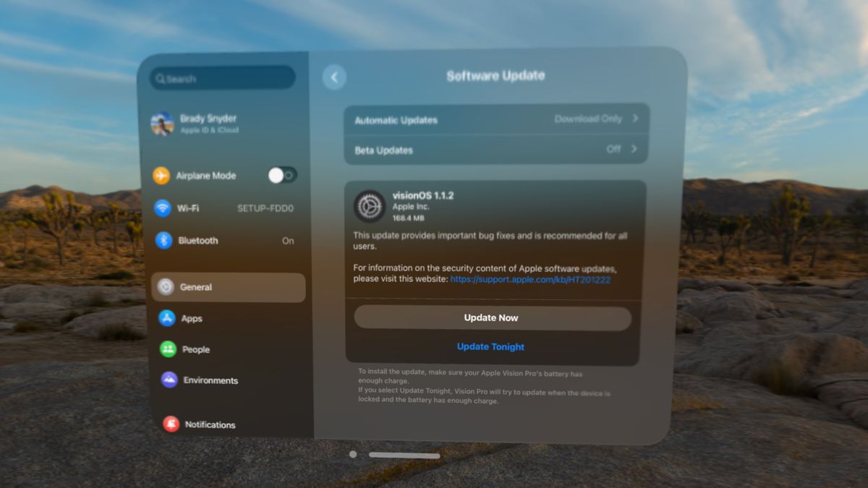Select the Airplane Mode airplane icon
Screen dimensions: 868x488
(x=163, y=176)
